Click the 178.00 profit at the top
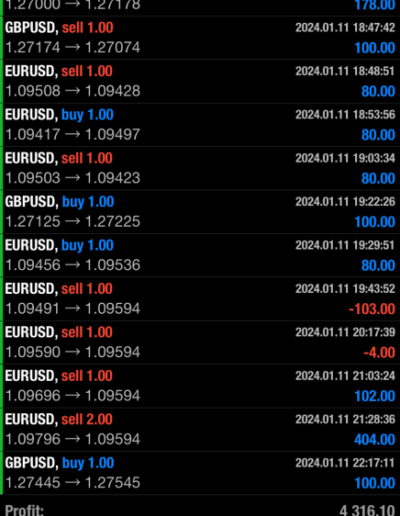The image size is (400, 516). pos(375,5)
